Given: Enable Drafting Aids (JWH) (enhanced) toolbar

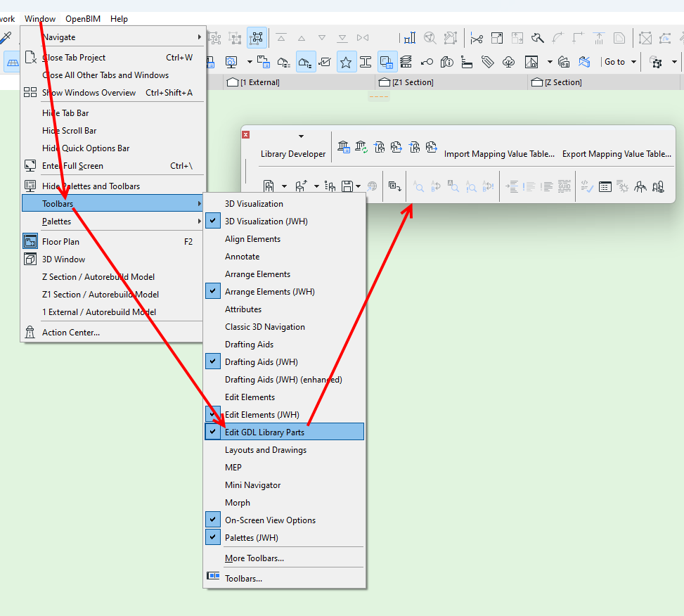Looking at the screenshot, I should pyautogui.click(x=284, y=380).
